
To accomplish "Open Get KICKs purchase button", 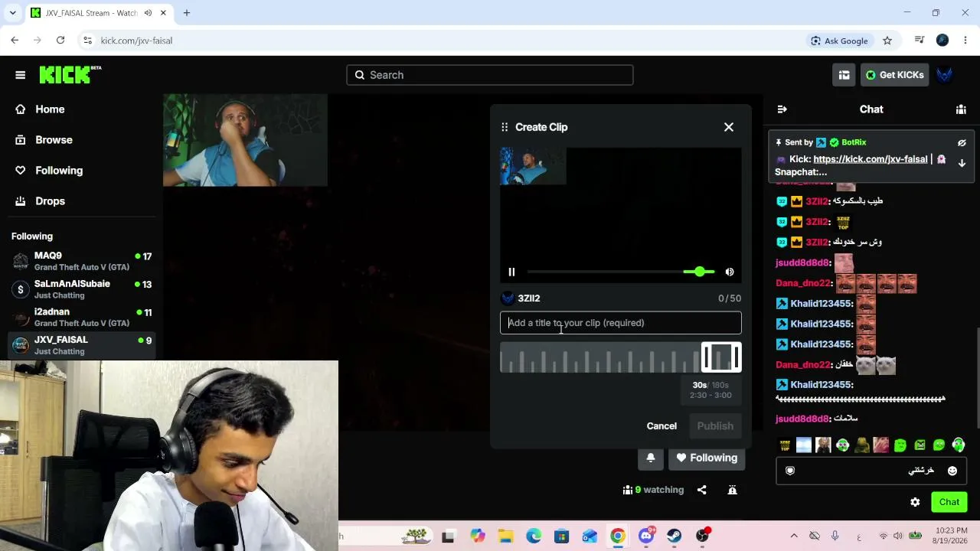I will tap(894, 75).
